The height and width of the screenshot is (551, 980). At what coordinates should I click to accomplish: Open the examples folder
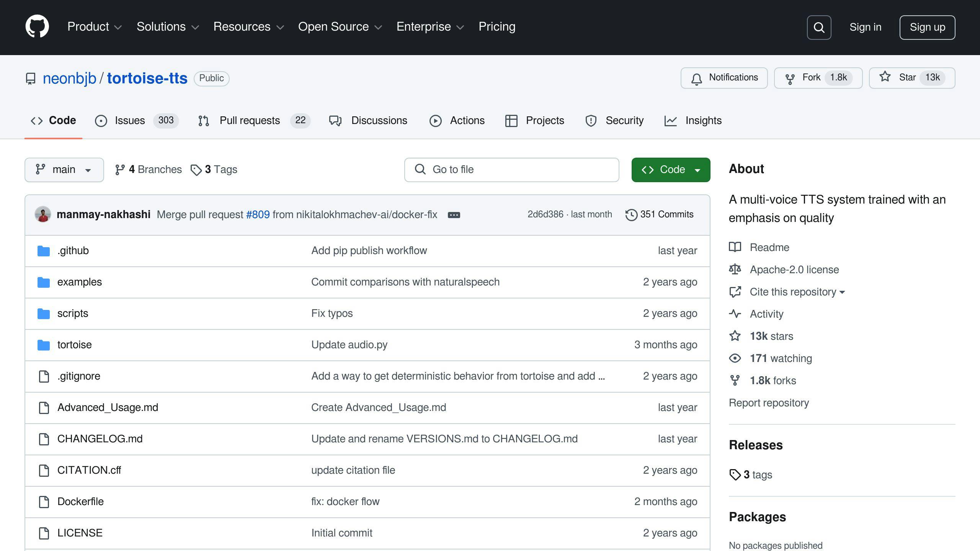click(79, 282)
